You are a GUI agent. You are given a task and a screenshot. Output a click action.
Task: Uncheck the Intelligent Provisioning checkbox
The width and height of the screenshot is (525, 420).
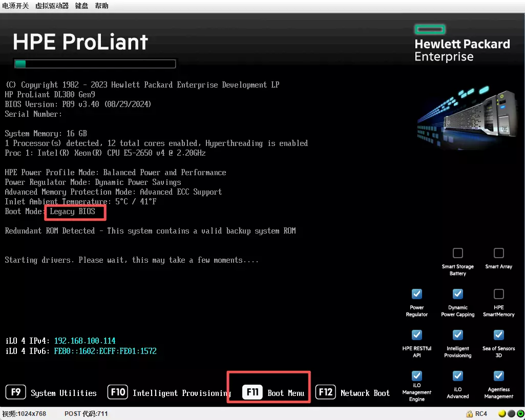click(457, 334)
